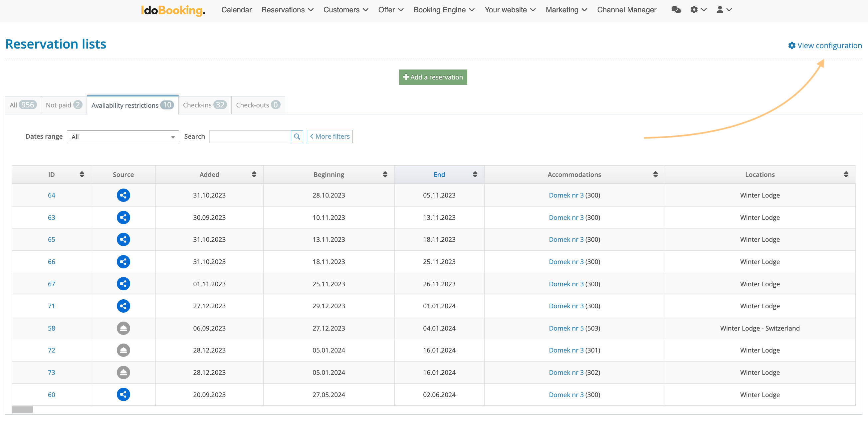Image resolution: width=868 pixels, height=433 pixels.
Task: Expand the Reservations menu
Action: (x=287, y=10)
